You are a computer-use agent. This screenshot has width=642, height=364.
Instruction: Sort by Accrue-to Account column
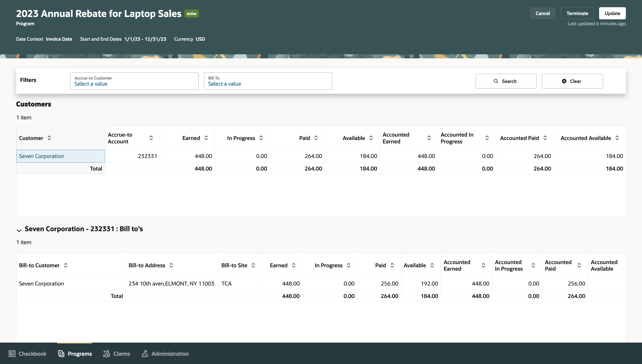coord(151,138)
